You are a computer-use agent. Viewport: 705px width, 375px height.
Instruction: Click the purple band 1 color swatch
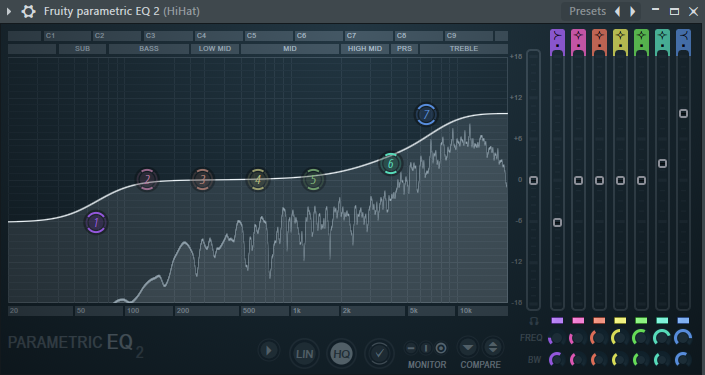pos(558,321)
